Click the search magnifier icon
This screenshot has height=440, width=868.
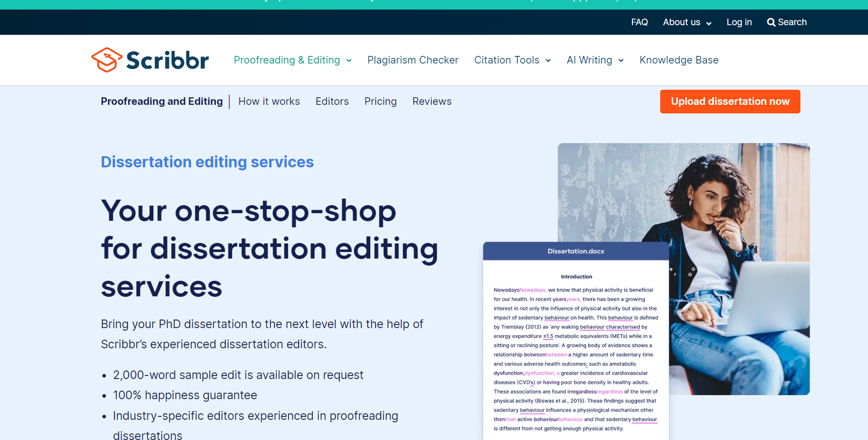[771, 22]
